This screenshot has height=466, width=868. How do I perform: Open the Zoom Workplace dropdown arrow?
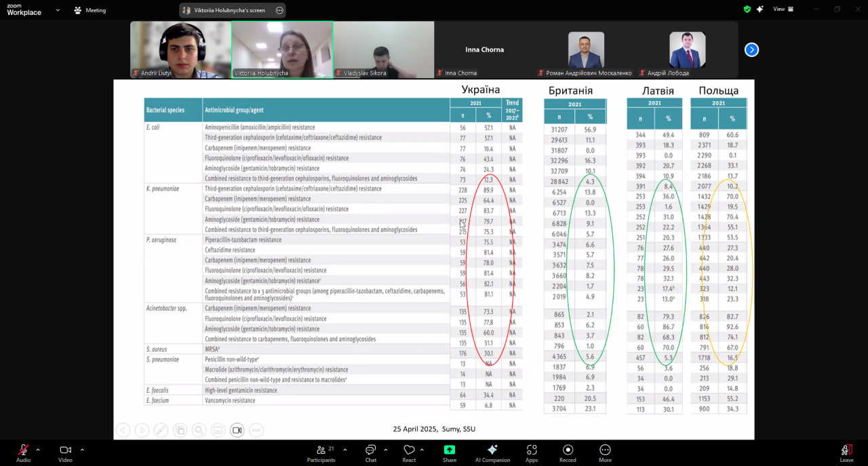58,10
